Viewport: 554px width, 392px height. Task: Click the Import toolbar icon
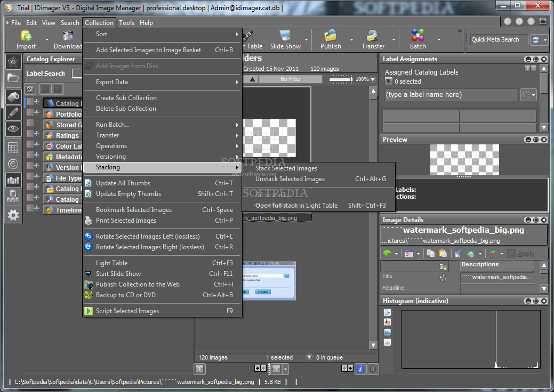pos(26,36)
